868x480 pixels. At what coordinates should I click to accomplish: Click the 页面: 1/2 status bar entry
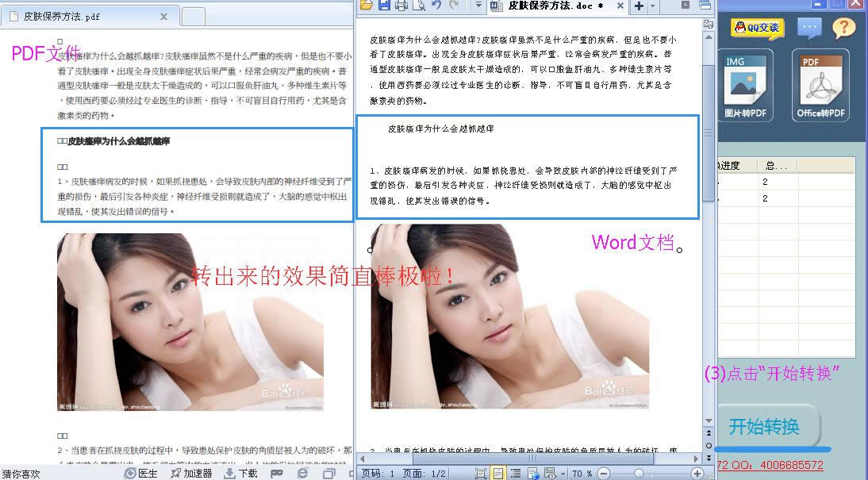point(424,474)
